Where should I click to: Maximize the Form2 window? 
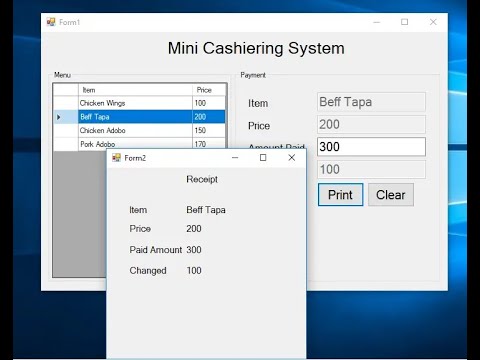(x=263, y=158)
